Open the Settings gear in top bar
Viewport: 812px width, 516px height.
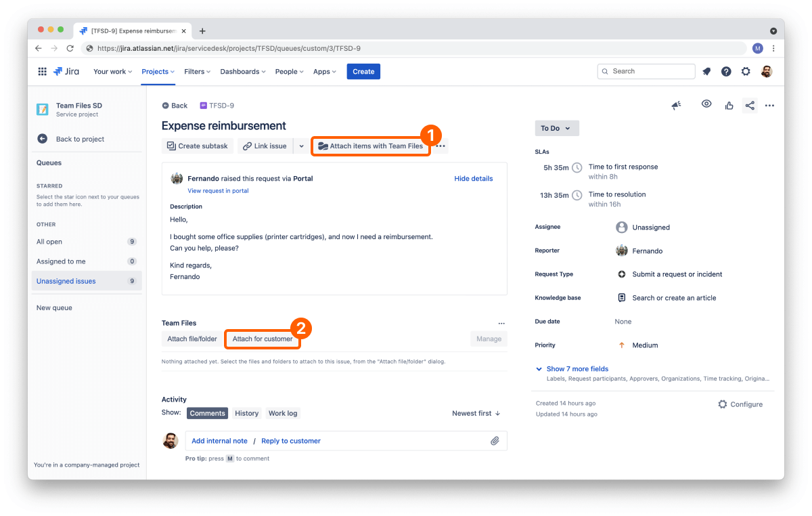[746, 72]
